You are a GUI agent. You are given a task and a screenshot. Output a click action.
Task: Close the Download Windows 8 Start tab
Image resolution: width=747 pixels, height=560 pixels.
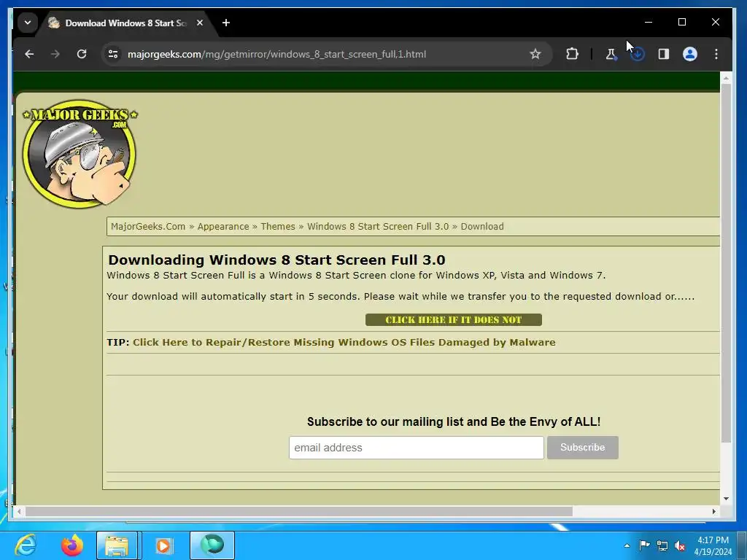(200, 23)
